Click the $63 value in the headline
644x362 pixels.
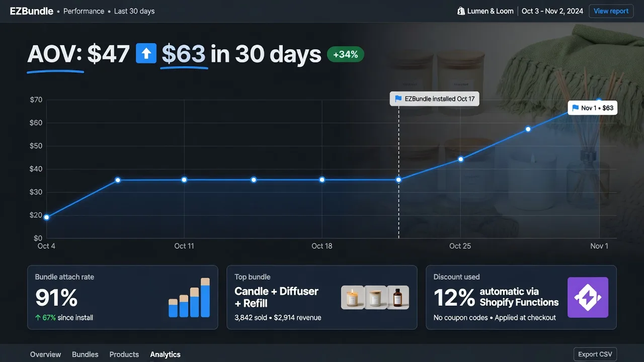point(184,54)
